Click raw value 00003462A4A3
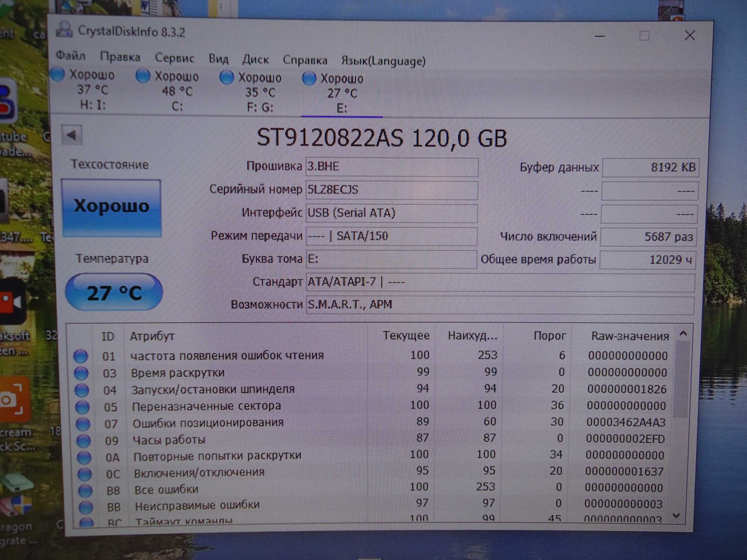Viewport: 747px width, 560px height. tap(626, 422)
